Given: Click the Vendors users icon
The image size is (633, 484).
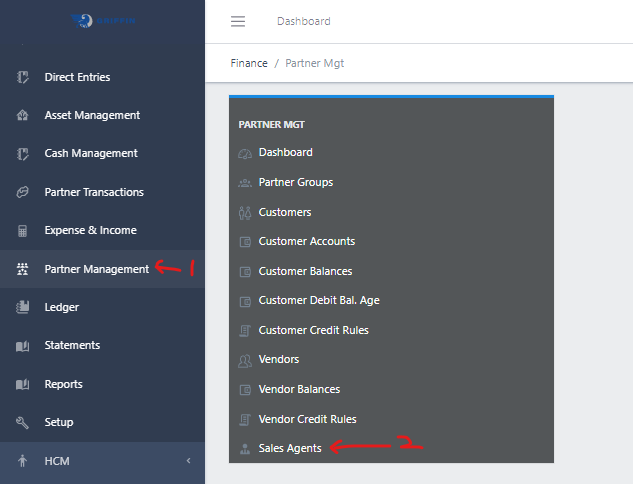Looking at the screenshot, I should (x=245, y=360).
